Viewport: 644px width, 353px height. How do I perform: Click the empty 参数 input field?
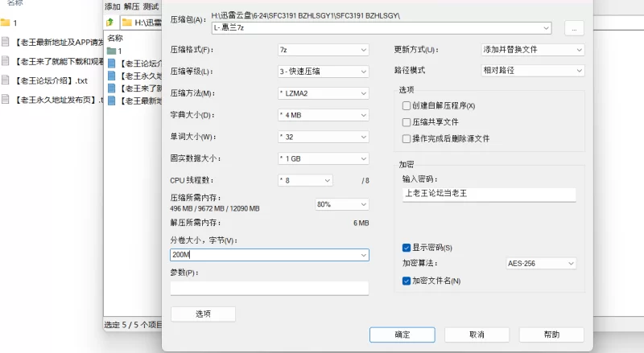point(270,288)
